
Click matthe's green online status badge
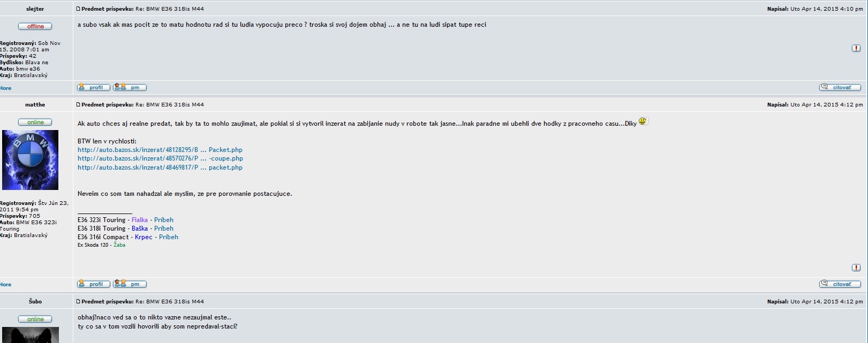[x=35, y=122]
